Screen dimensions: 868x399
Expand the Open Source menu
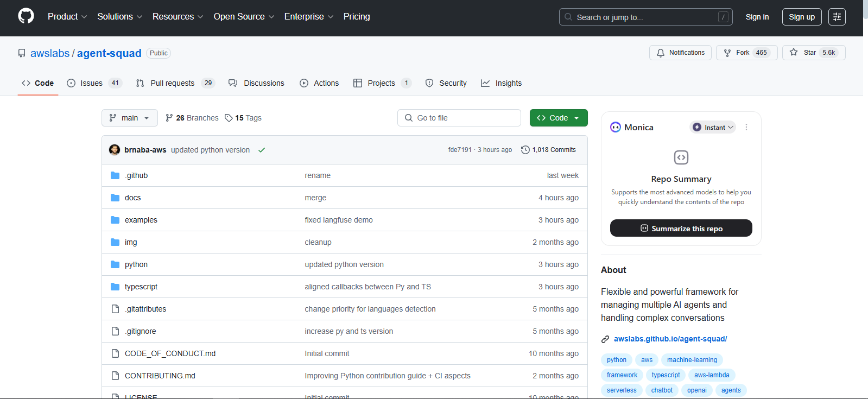(x=244, y=17)
